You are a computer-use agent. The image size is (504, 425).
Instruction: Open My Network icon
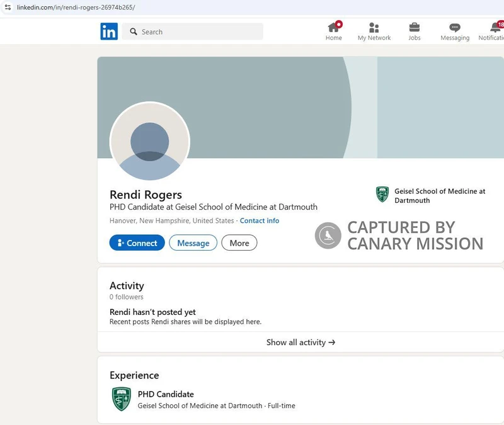click(x=374, y=27)
